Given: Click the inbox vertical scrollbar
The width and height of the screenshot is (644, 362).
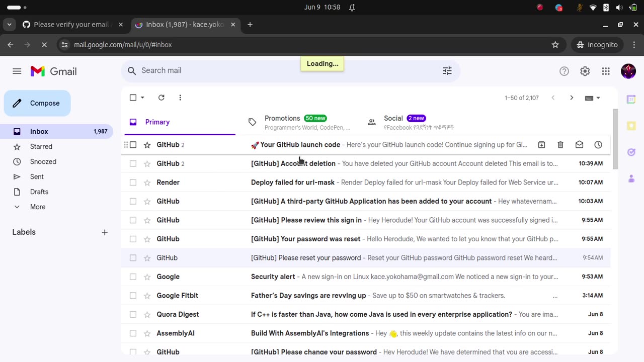Looking at the screenshot, I should 615,139.
